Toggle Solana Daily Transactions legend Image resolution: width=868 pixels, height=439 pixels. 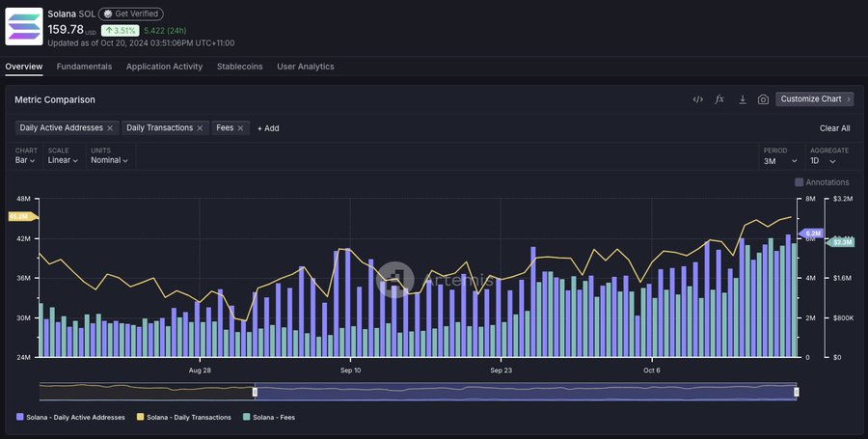(x=184, y=418)
